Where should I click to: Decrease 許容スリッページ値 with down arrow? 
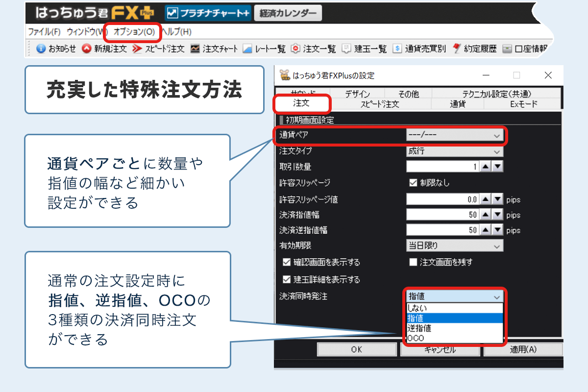pyautogui.click(x=497, y=200)
